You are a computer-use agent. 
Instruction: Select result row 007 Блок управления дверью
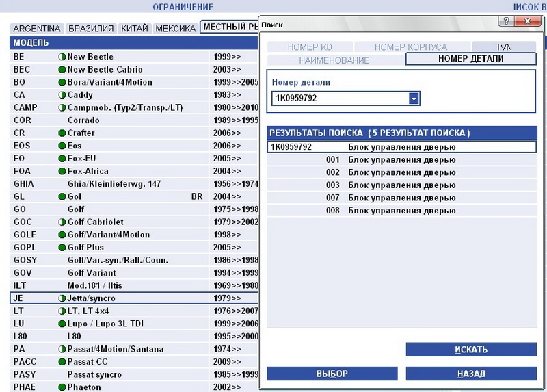(x=402, y=198)
